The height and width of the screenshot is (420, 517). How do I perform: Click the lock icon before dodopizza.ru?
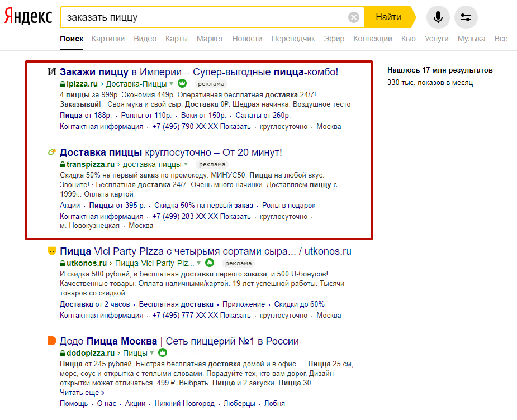point(62,353)
